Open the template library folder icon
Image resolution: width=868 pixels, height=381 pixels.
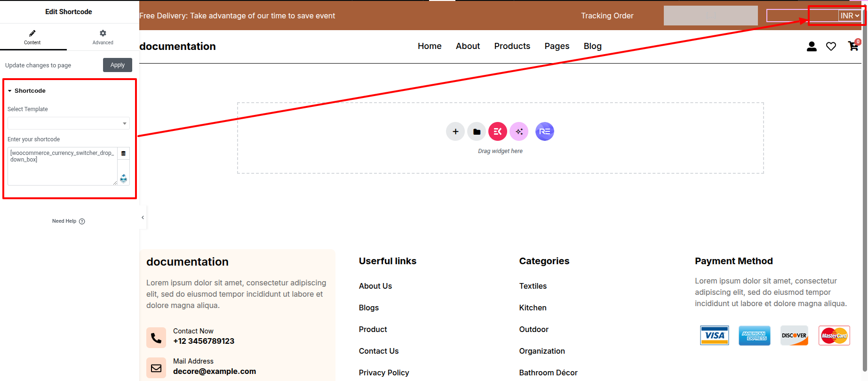click(477, 131)
